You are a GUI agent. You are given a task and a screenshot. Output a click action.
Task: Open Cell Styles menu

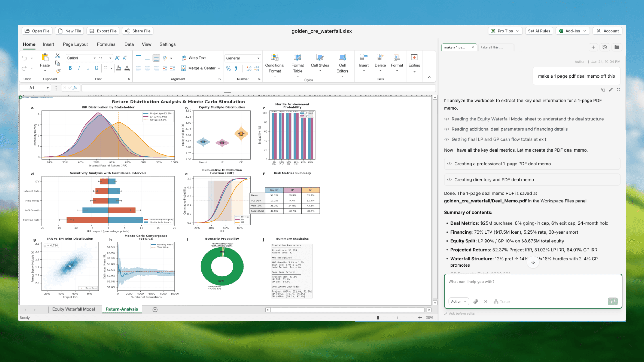coord(320,63)
